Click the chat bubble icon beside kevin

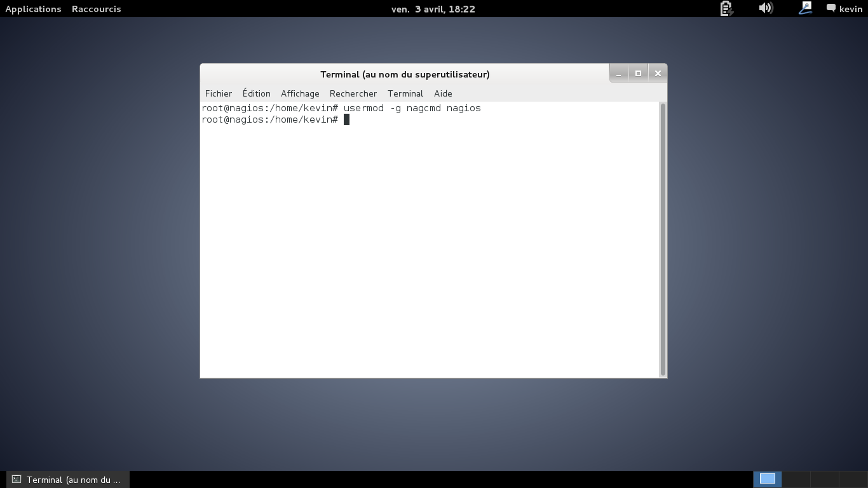coord(831,8)
